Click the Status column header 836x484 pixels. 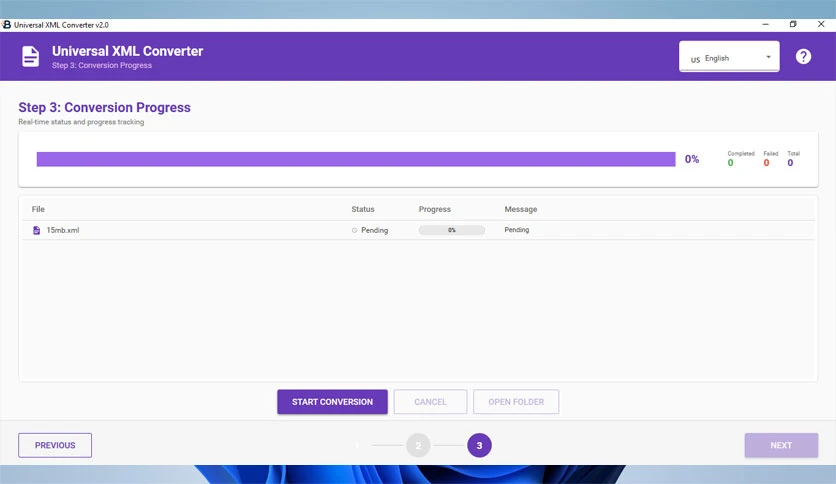pos(363,209)
